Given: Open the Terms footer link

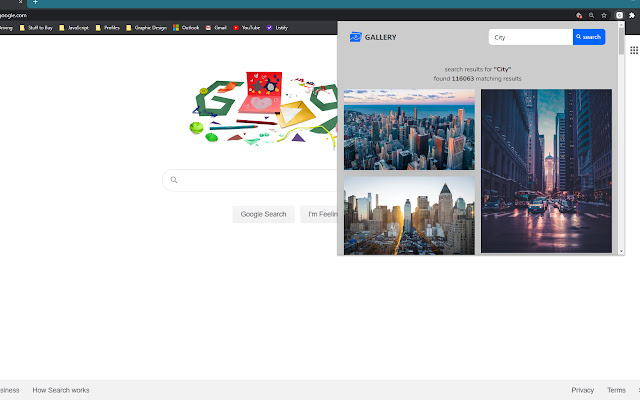Looking at the screenshot, I should pyautogui.click(x=616, y=390).
